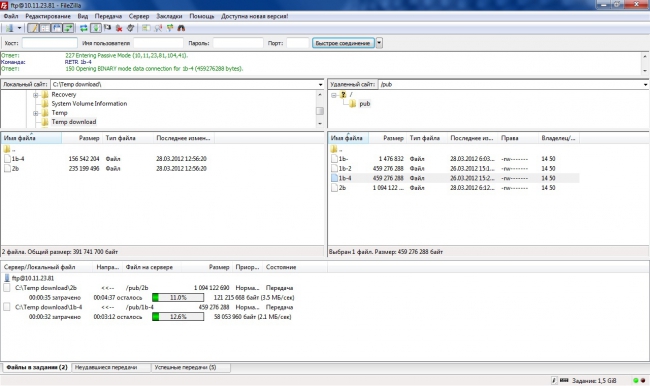Screen dimensions: 650x386
Task: Open the Сервер menu
Action: point(138,16)
